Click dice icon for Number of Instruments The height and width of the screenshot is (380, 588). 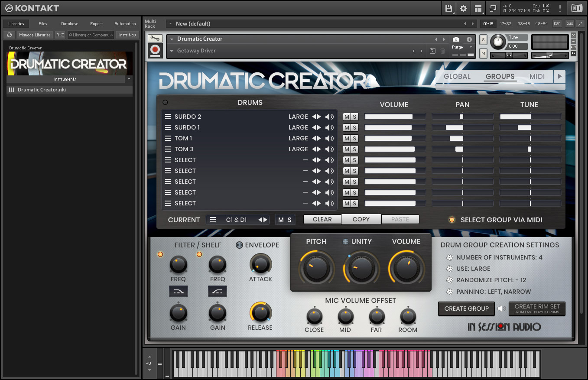450,257
